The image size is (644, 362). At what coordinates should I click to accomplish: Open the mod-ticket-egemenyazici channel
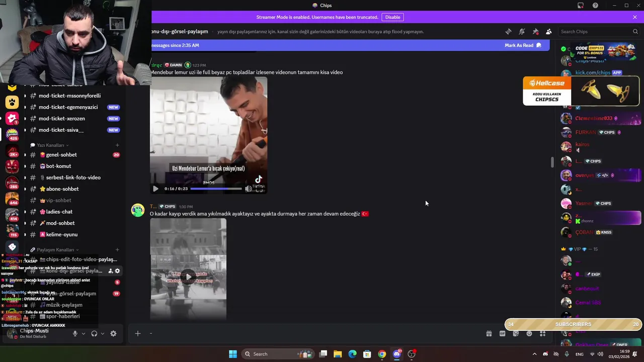[74, 107]
